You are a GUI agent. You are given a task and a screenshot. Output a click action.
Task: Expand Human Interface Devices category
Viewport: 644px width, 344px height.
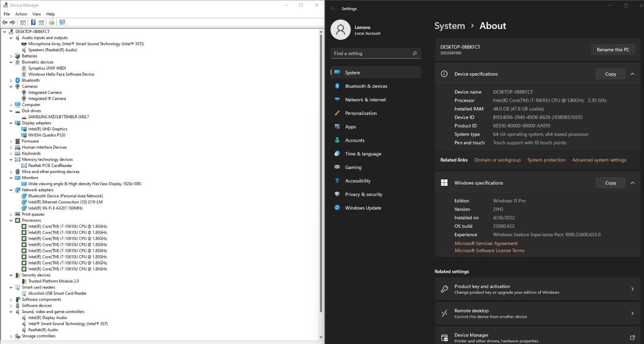click(x=11, y=147)
